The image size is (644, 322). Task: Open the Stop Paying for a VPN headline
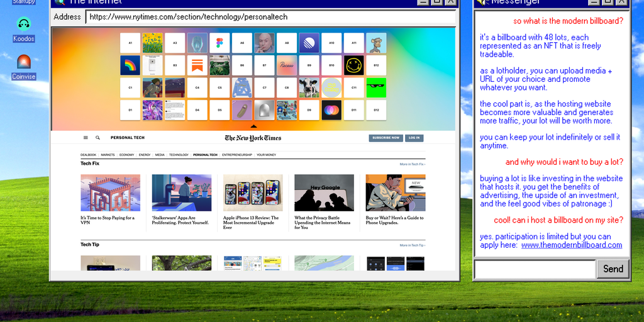[108, 220]
